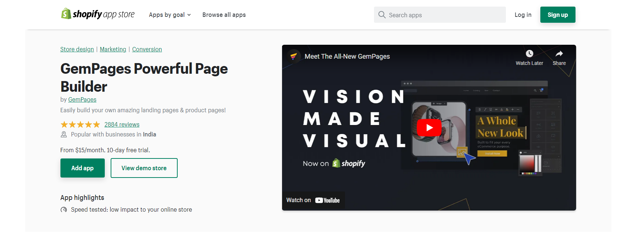The height and width of the screenshot is (241, 644).
Task: Click the Add app button
Action: 82,168
